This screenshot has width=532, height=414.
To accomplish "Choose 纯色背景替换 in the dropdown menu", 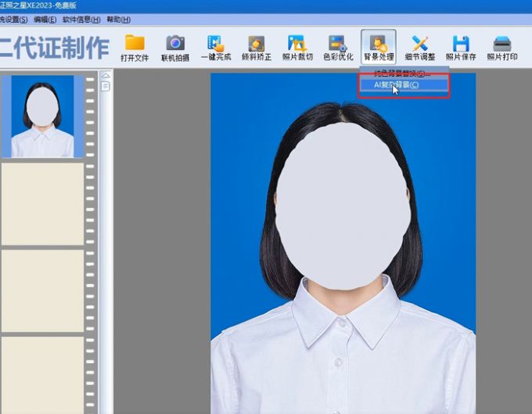I will pos(402,73).
